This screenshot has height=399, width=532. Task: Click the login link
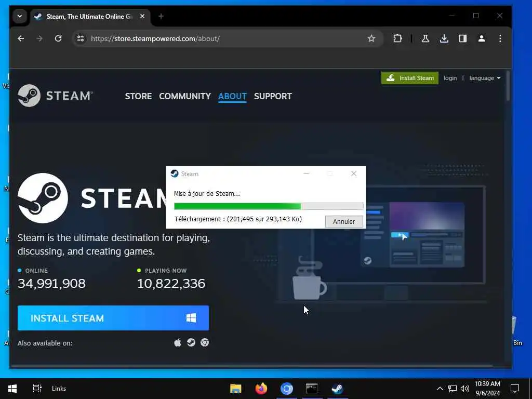[450, 78]
